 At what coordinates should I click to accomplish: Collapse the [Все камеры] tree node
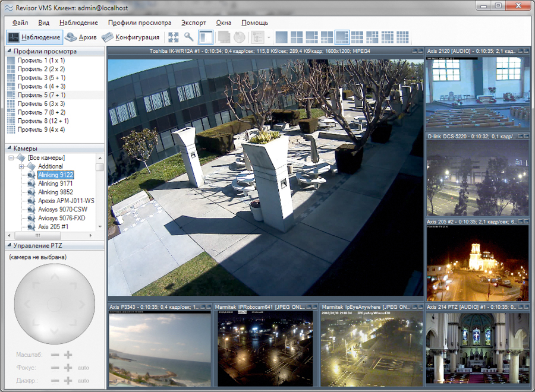(x=11, y=158)
